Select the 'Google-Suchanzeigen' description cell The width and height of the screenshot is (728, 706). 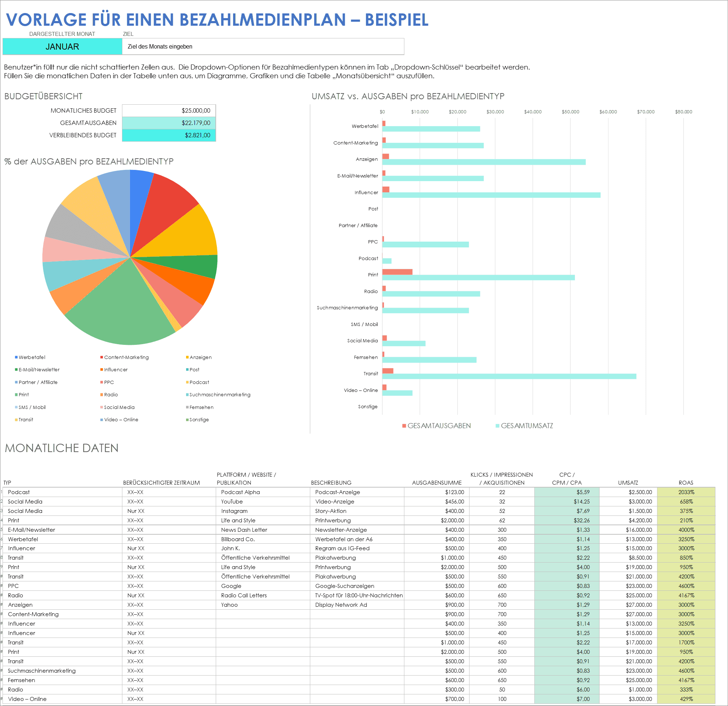357,586
